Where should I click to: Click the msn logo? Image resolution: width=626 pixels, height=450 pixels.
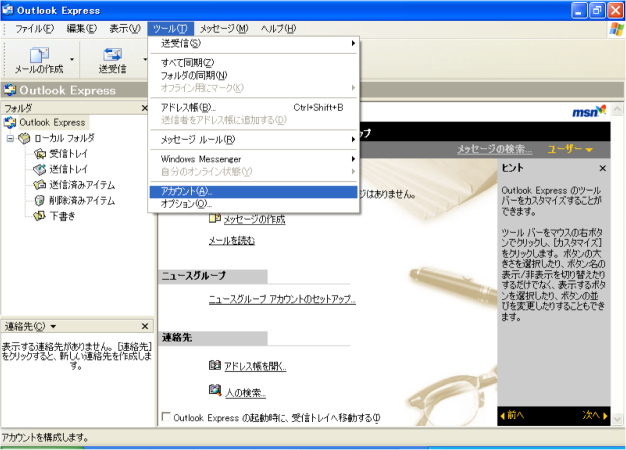(589, 111)
